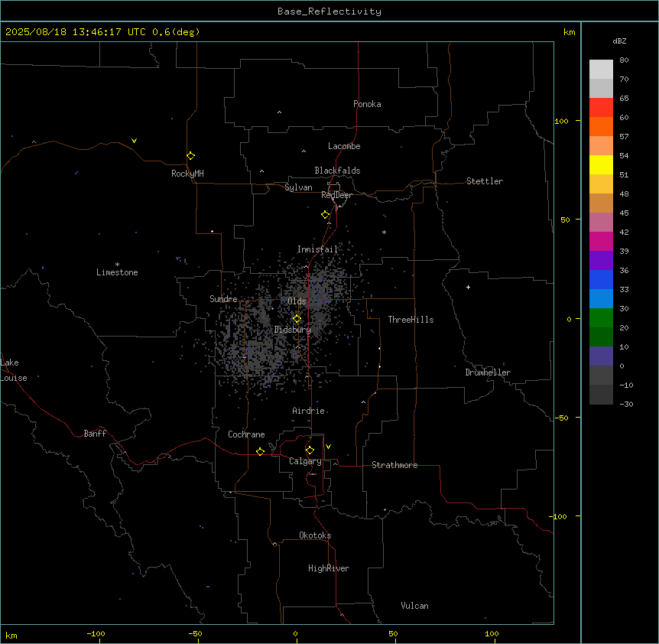Click the -30 value in the dBZ legend
Image resolution: width=659 pixels, height=644 pixels.
(626, 404)
